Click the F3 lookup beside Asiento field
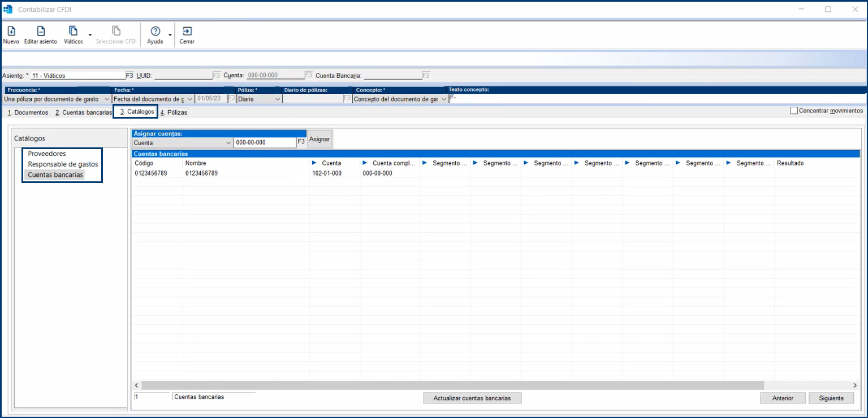 click(x=129, y=75)
